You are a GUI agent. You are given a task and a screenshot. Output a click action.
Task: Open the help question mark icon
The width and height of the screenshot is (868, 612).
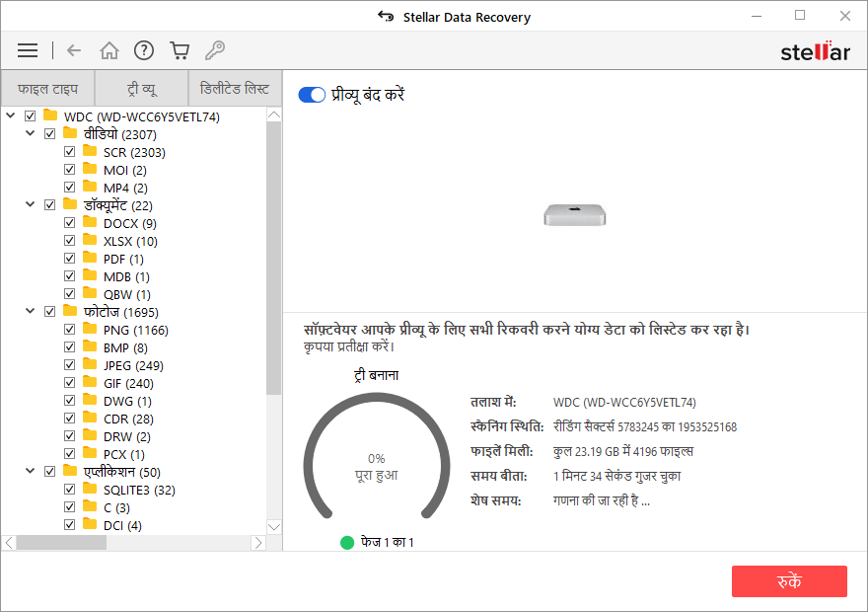point(144,50)
